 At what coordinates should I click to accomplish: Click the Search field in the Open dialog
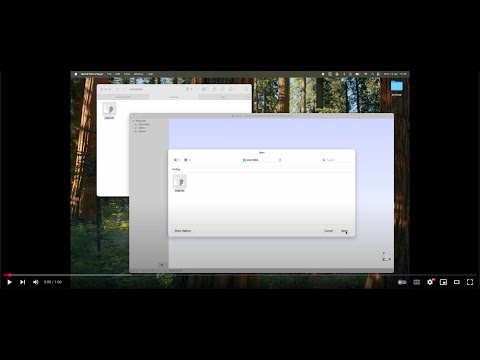(x=336, y=160)
